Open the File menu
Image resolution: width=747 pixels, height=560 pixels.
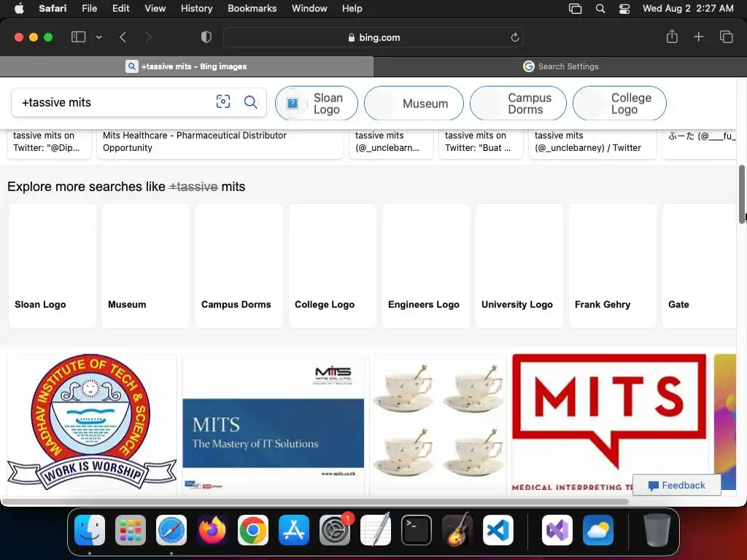(x=89, y=9)
